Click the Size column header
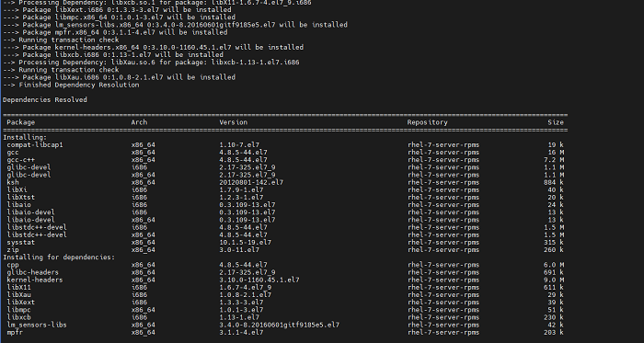Screen dimensions: 644x343 click(x=556, y=122)
